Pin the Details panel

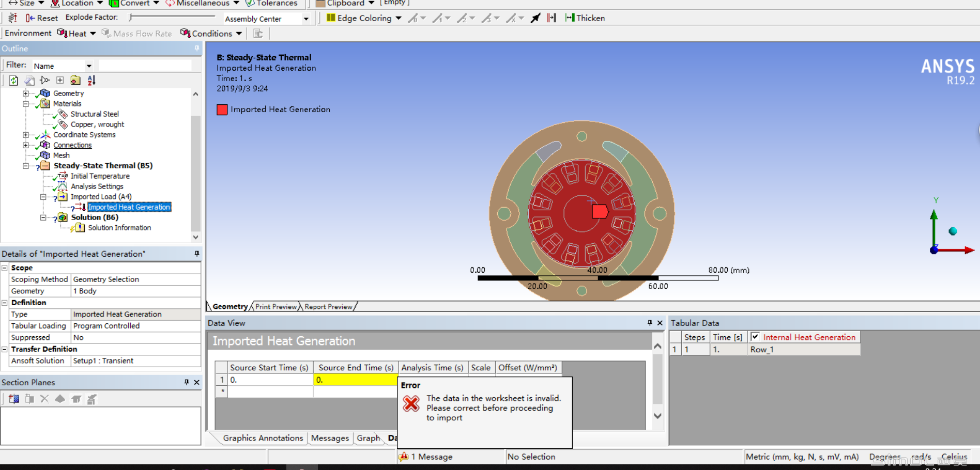click(197, 254)
